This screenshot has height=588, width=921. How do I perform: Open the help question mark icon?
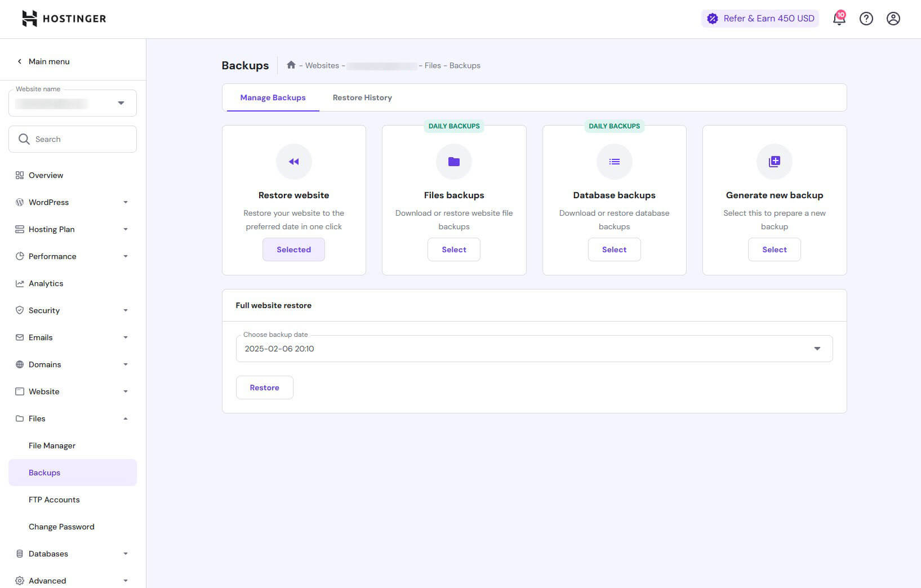click(866, 19)
